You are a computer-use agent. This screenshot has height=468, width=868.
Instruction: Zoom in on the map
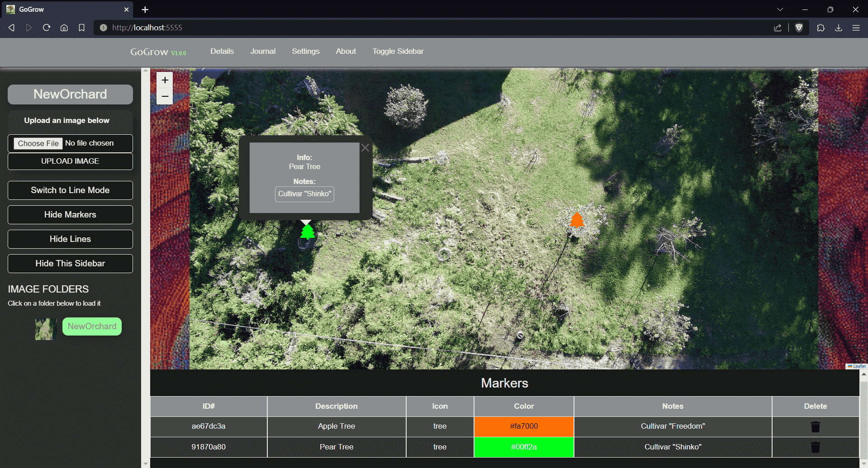[165, 80]
